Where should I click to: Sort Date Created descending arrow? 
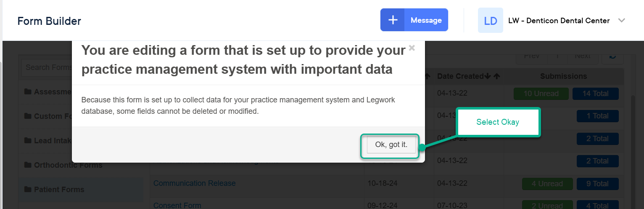click(488, 76)
